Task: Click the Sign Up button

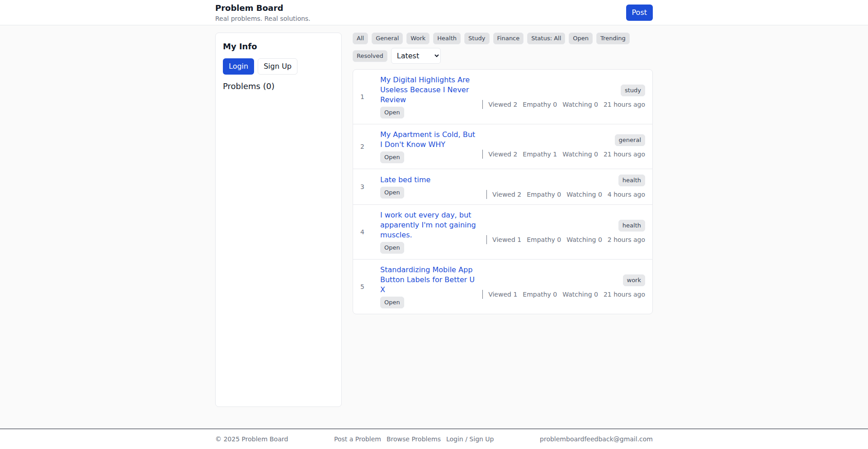Action: (277, 66)
